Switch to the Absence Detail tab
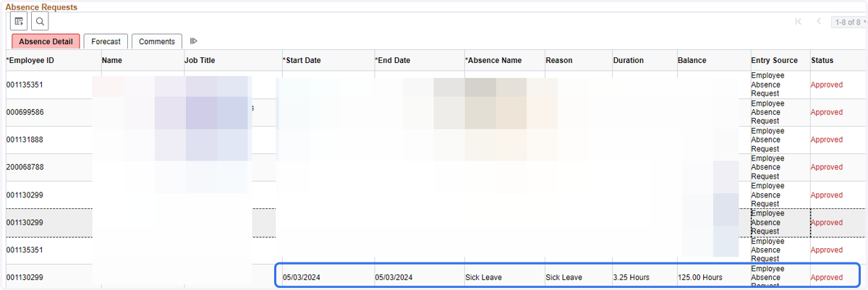This screenshot has height=290, width=868. (x=46, y=41)
